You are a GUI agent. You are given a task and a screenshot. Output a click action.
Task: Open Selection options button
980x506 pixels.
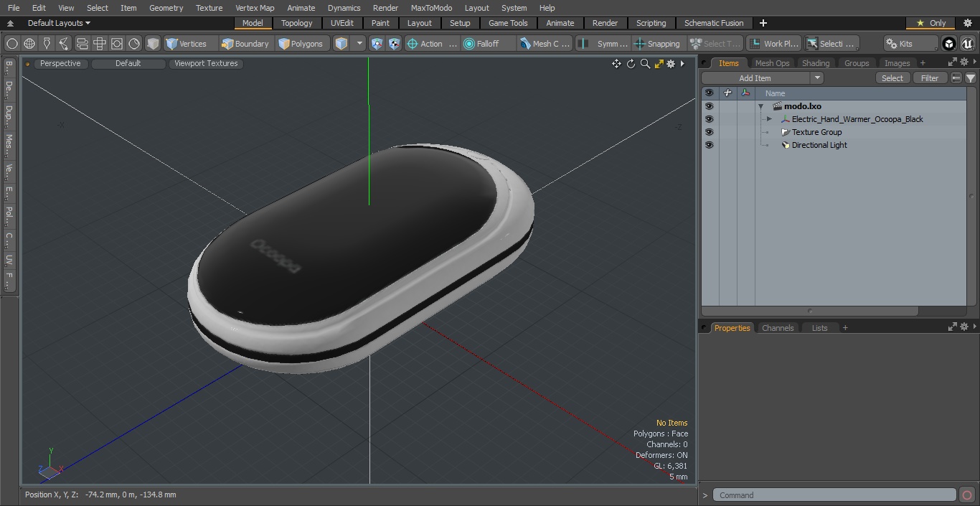tap(831, 44)
